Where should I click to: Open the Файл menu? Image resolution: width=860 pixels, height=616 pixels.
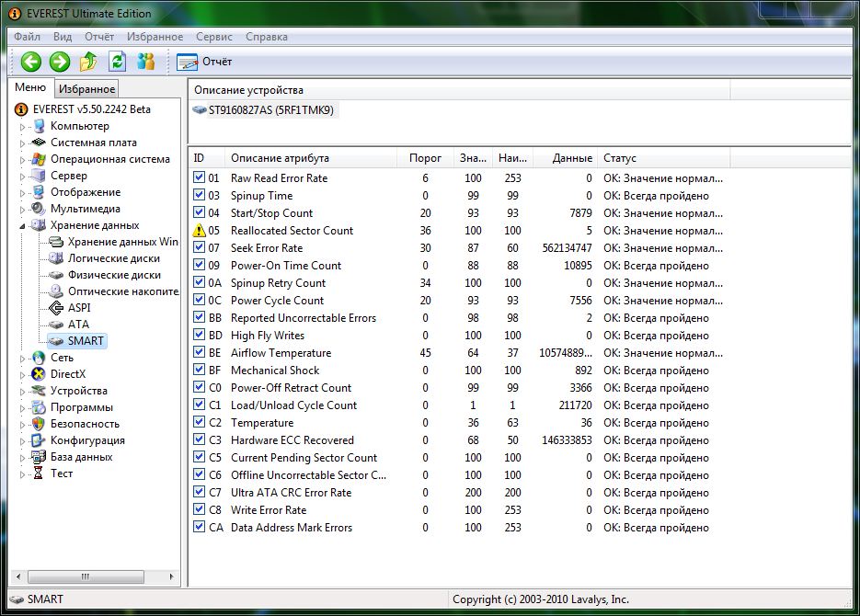tap(27, 37)
